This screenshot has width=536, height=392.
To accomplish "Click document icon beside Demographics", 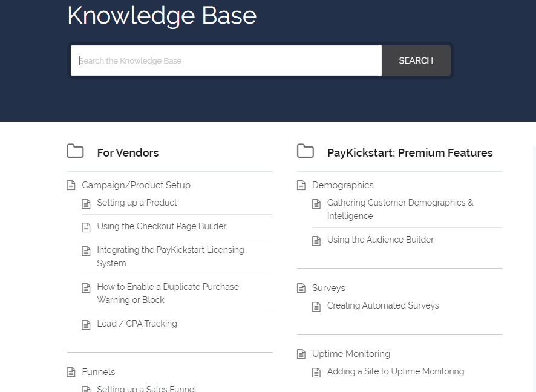I will (x=301, y=185).
